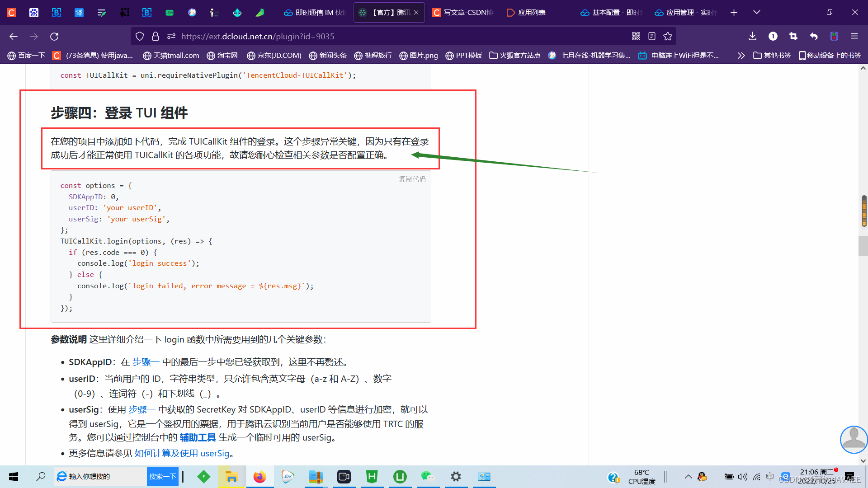868x488 pixels.
Task: Open 如何计算及使用 userSig link
Action: [182, 453]
